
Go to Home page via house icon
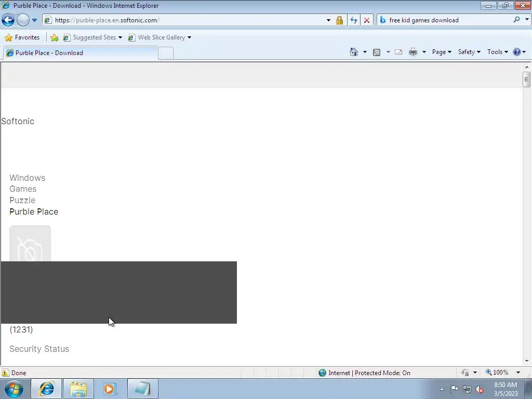click(x=353, y=52)
